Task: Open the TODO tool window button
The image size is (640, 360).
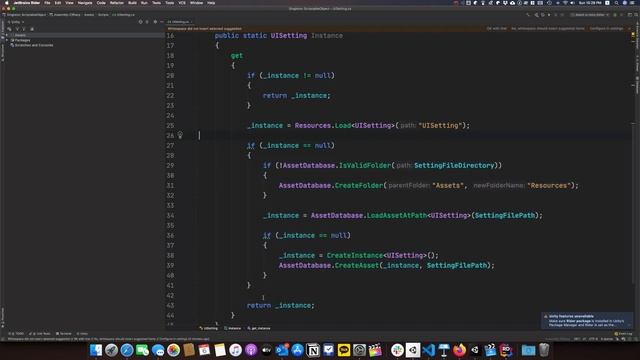Action: tap(16, 333)
